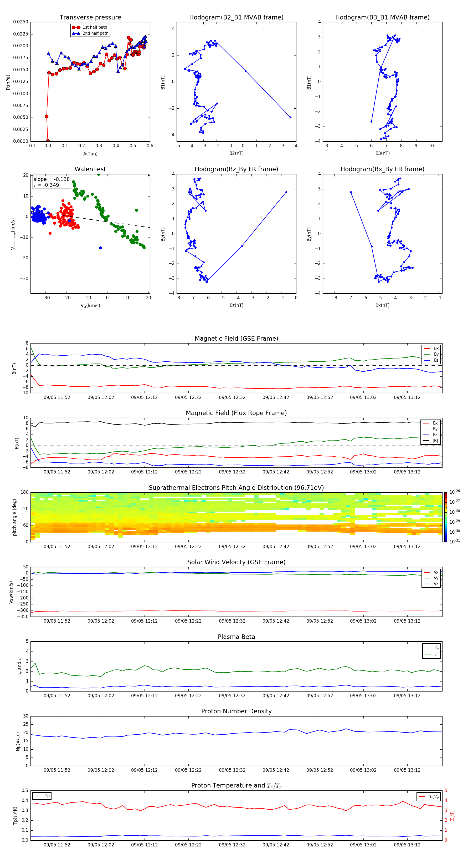Click the blue triangle '2nd half path' legend marker
The height and width of the screenshot is (868, 473).
point(76,33)
